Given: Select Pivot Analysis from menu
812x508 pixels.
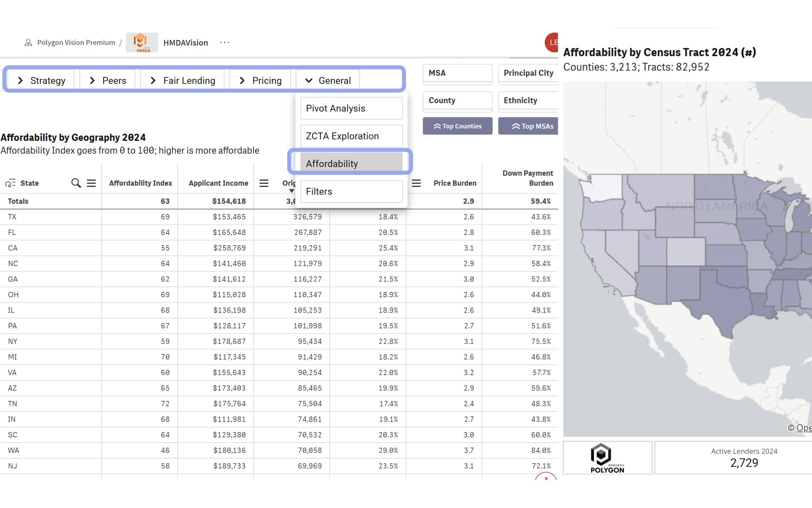Looking at the screenshot, I should (x=351, y=108).
